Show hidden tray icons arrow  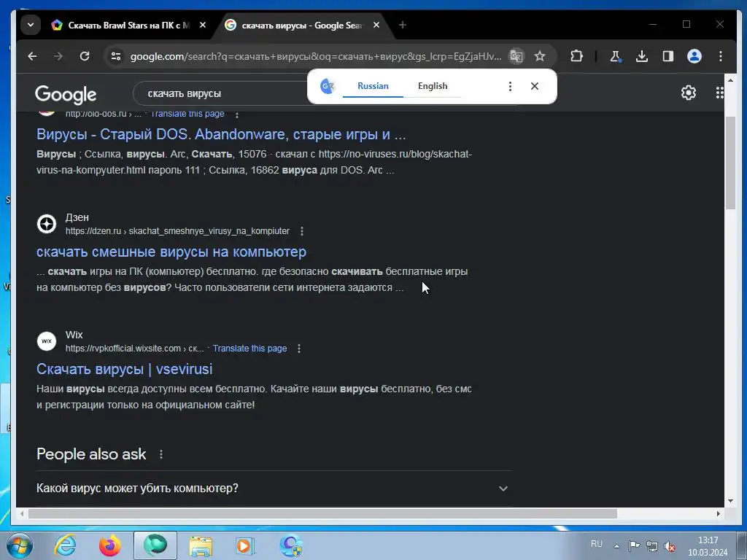coord(616,546)
